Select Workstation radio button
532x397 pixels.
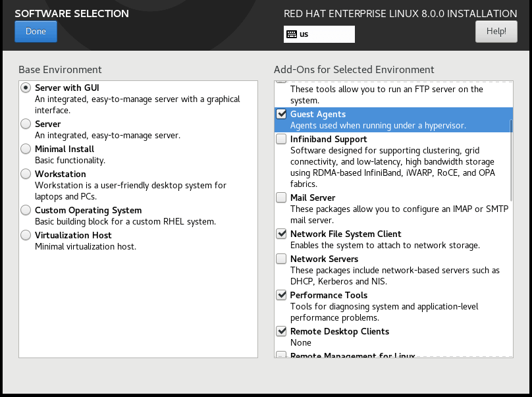[26, 174]
